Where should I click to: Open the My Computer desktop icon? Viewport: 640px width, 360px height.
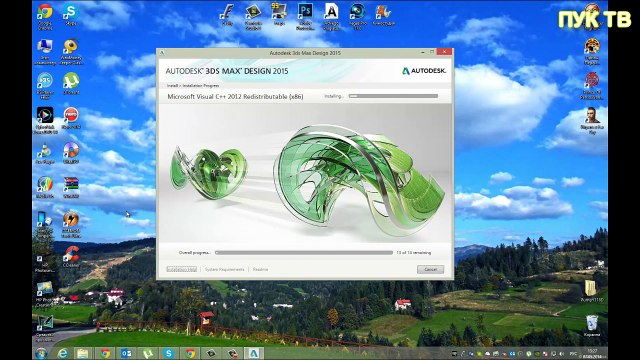coord(44,52)
